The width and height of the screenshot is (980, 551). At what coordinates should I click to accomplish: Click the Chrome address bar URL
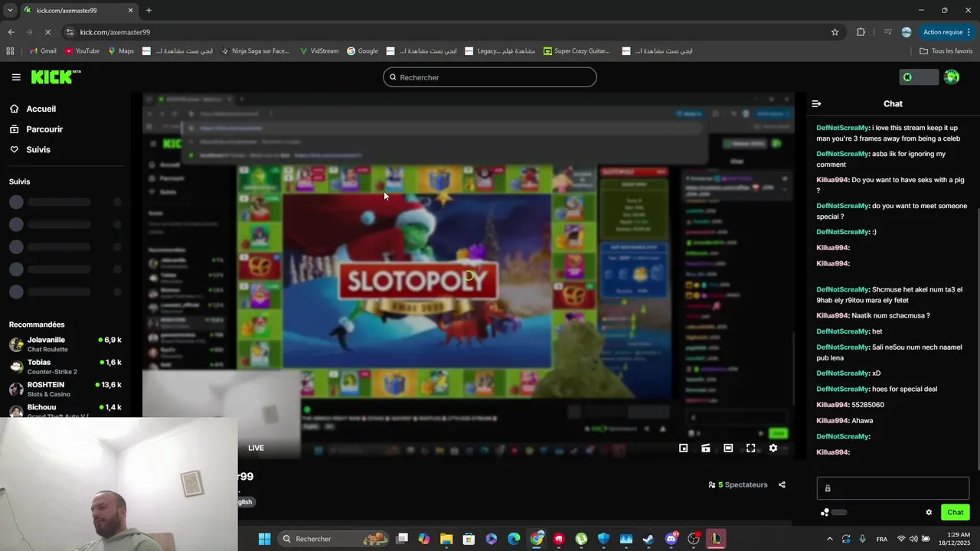pos(115,32)
